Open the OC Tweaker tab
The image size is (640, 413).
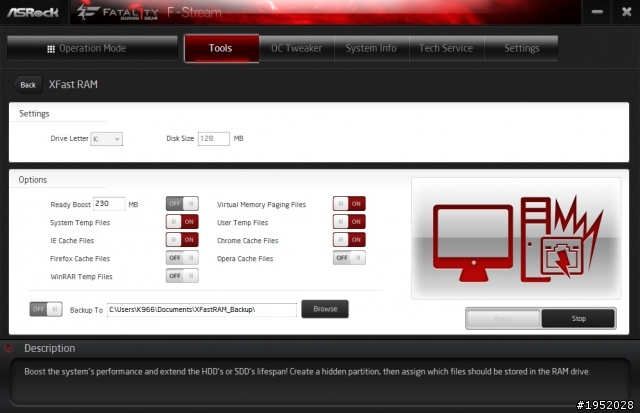297,48
